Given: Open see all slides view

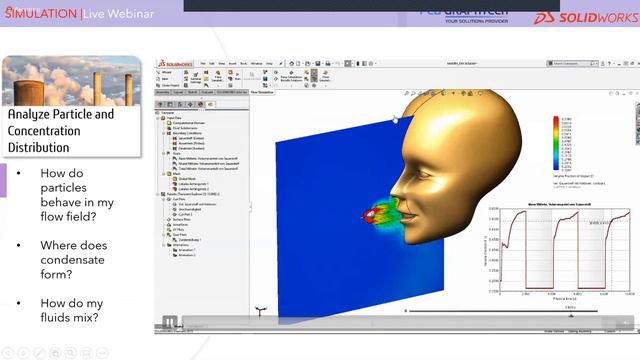Looking at the screenshot, I should click(x=55, y=353).
